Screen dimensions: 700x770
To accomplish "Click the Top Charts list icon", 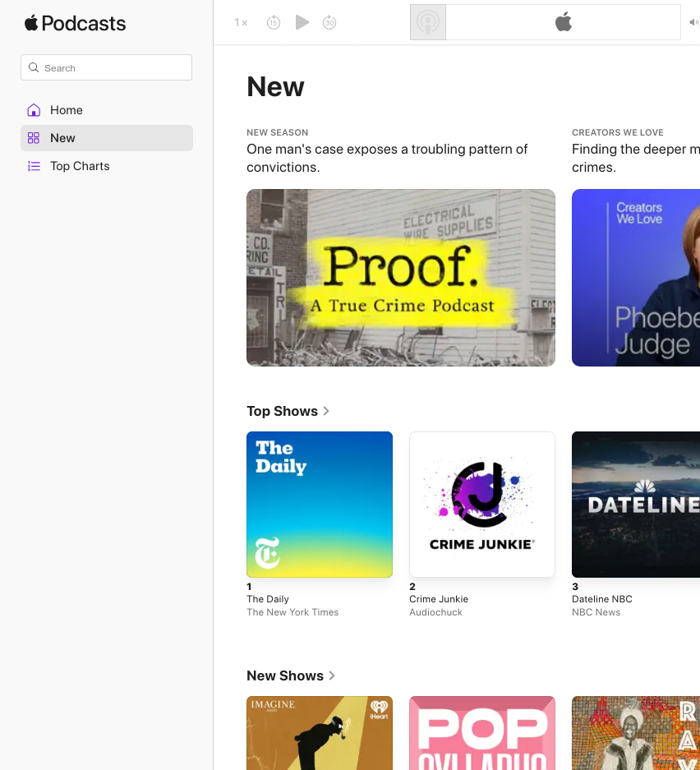I will 34,166.
